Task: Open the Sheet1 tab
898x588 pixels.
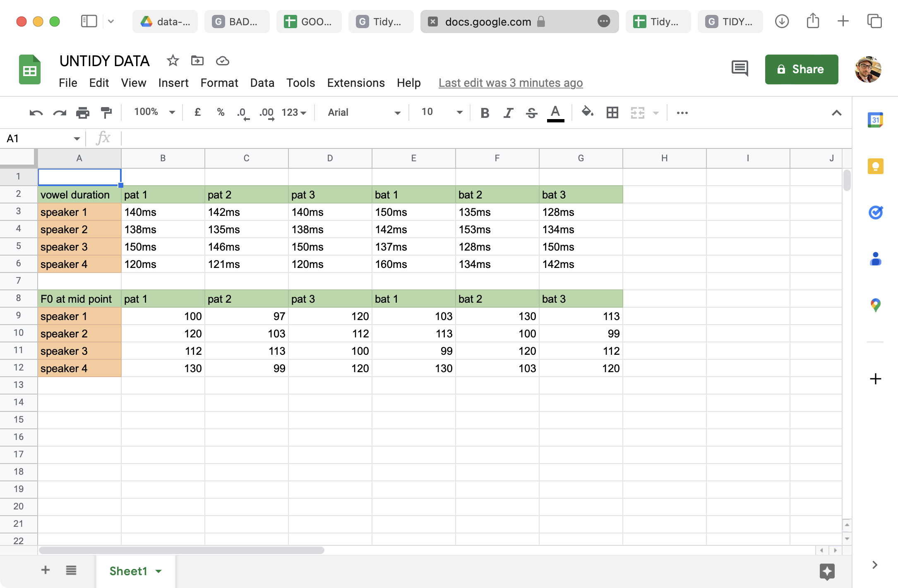Action: pos(129,571)
